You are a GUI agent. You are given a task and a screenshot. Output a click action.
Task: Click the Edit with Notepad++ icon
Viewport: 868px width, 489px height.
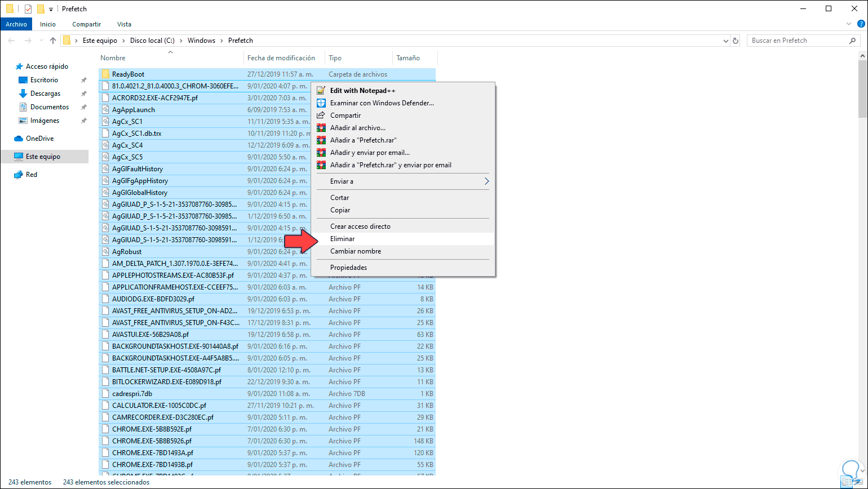(321, 90)
